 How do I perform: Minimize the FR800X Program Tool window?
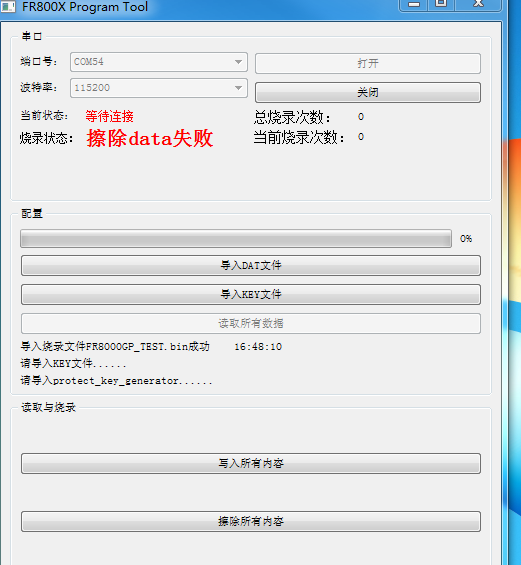[x=414, y=5]
